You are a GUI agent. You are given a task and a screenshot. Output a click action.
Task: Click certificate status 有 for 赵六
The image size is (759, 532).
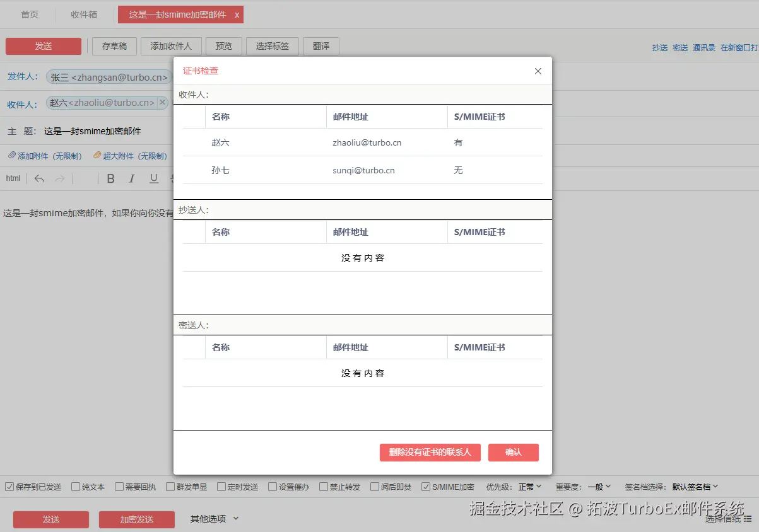pyautogui.click(x=458, y=142)
